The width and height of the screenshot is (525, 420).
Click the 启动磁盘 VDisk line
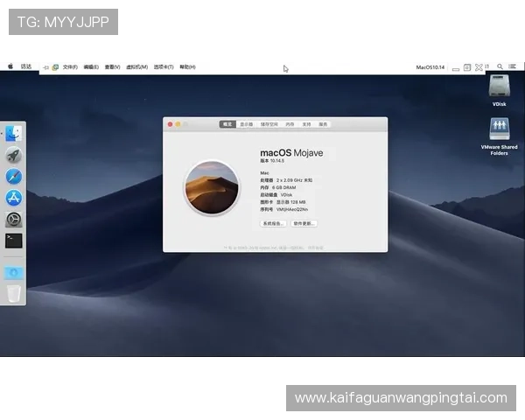click(x=276, y=195)
